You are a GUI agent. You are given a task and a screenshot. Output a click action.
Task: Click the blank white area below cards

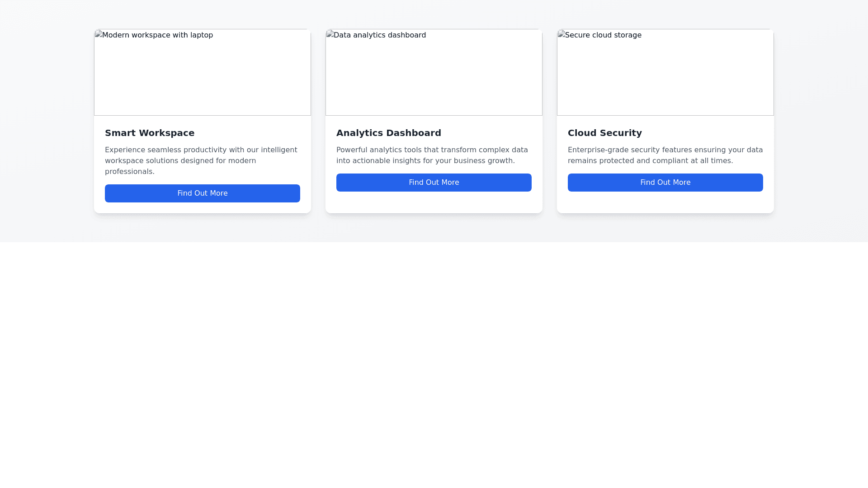434,361
